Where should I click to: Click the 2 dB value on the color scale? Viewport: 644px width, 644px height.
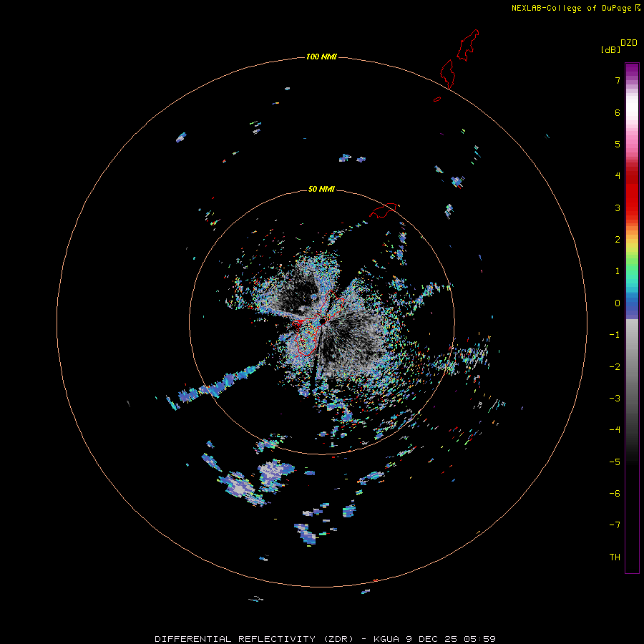coord(618,240)
